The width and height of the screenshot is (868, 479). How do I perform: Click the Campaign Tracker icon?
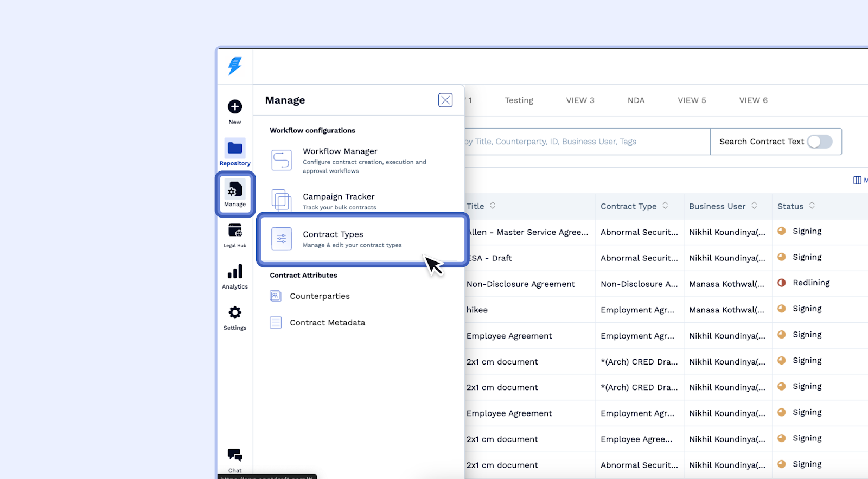tap(282, 200)
